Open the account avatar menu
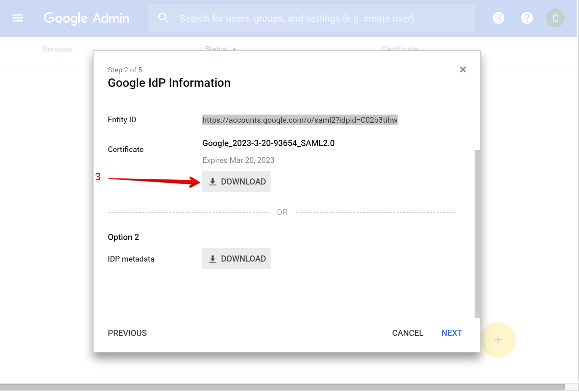Screen dimensions: 579x392 (x=555, y=18)
